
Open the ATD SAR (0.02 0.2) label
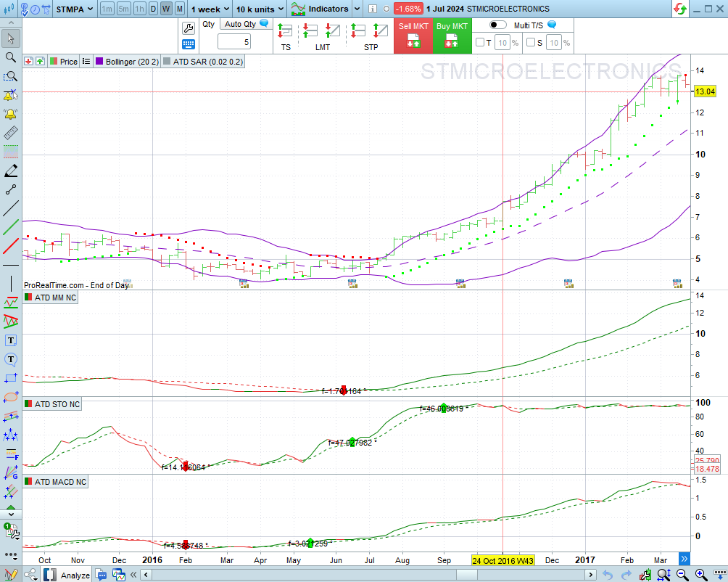[x=203, y=61]
